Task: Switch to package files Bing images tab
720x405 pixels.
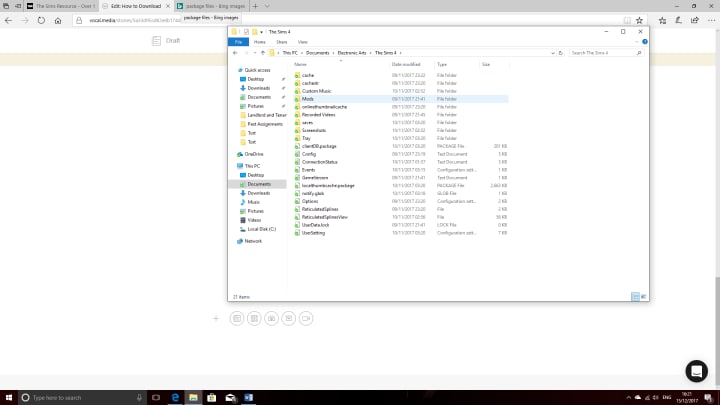Action: pos(210,6)
